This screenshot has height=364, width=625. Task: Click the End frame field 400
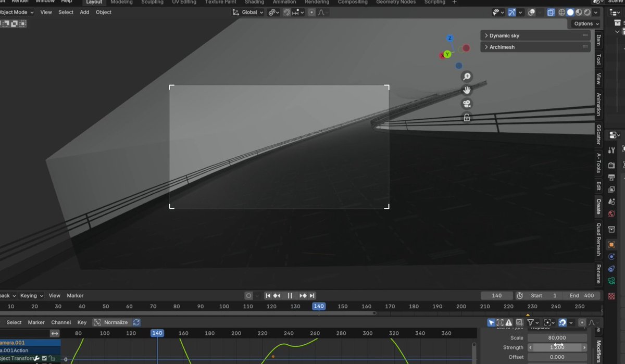(581, 295)
